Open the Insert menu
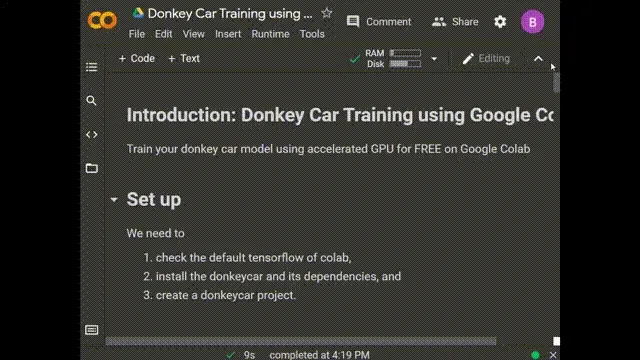The height and width of the screenshot is (360, 640). tap(228, 34)
